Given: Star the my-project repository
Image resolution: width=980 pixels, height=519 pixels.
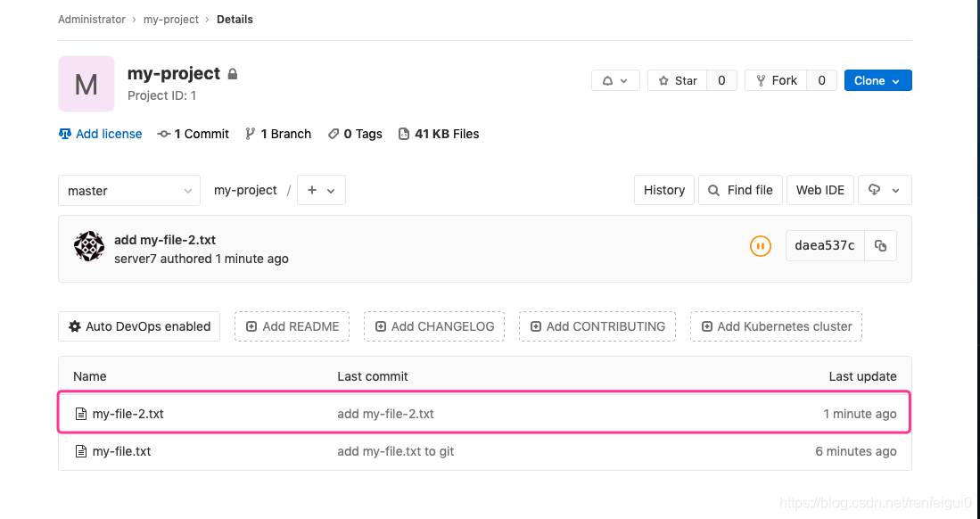Looking at the screenshot, I should click(678, 80).
